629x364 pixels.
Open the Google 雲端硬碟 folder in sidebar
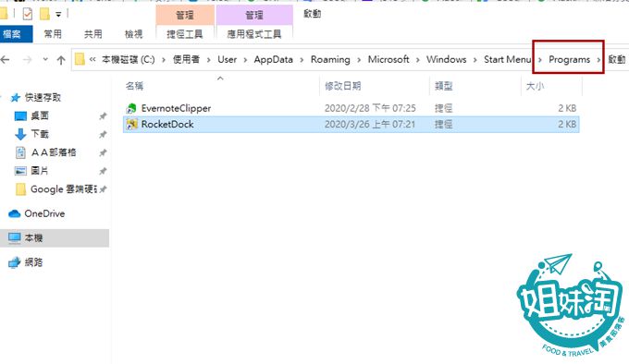[x=64, y=189]
